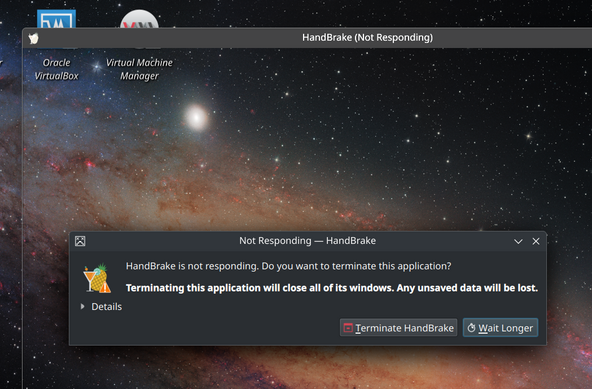Click the clock icon beside Wait Longer

coord(471,328)
